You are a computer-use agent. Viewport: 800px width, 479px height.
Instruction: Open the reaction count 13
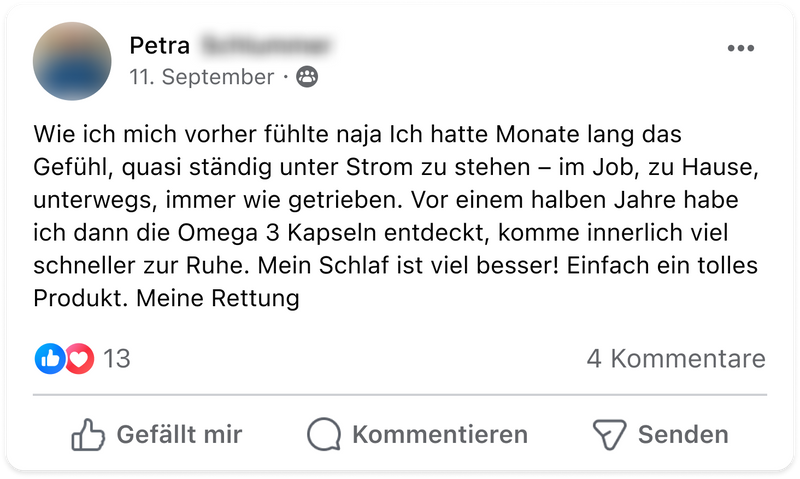(x=117, y=359)
